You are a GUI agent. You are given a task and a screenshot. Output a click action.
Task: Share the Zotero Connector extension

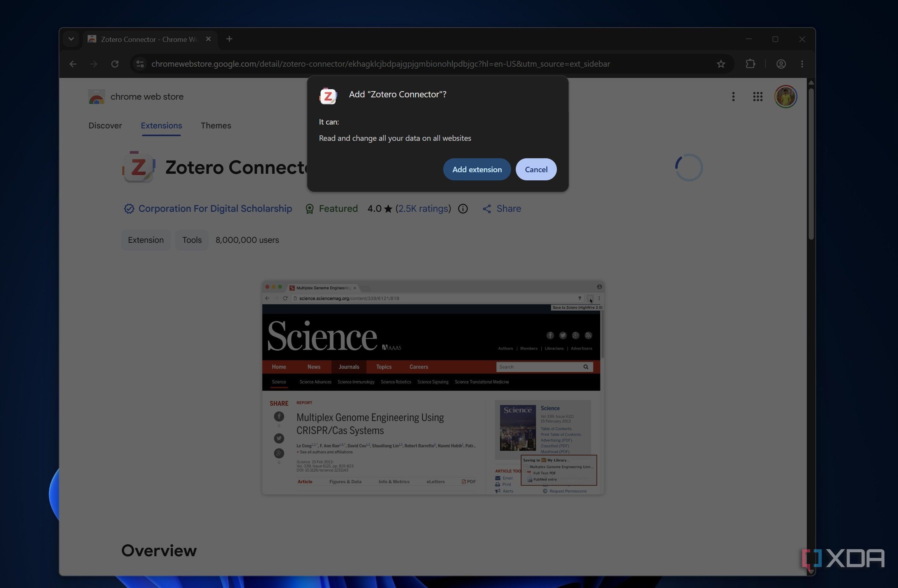click(502, 209)
